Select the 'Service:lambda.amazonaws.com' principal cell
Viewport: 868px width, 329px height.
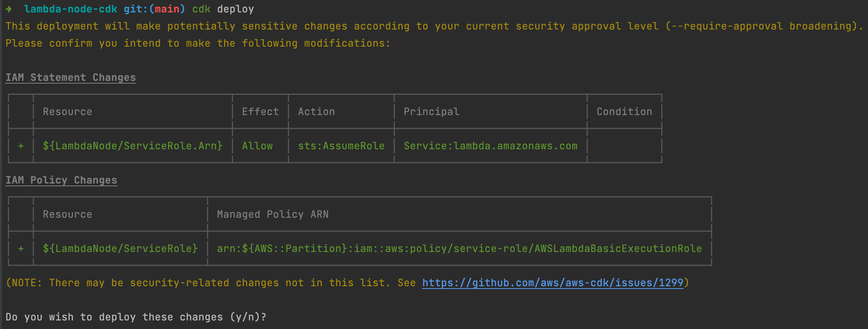coord(491,146)
